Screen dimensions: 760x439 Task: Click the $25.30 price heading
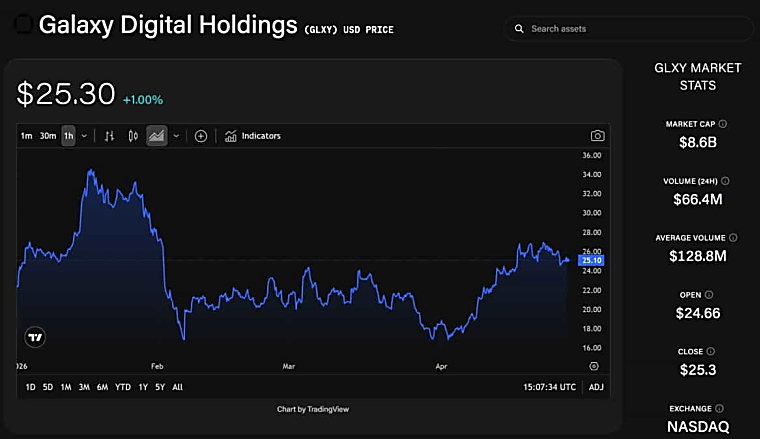(x=66, y=94)
